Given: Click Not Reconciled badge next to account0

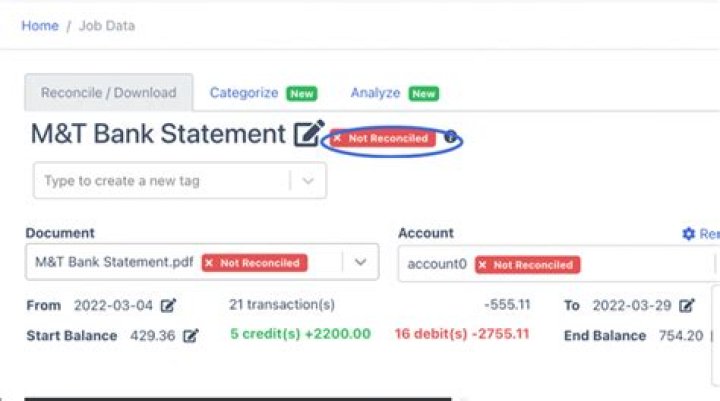Looking at the screenshot, I should [x=528, y=265].
